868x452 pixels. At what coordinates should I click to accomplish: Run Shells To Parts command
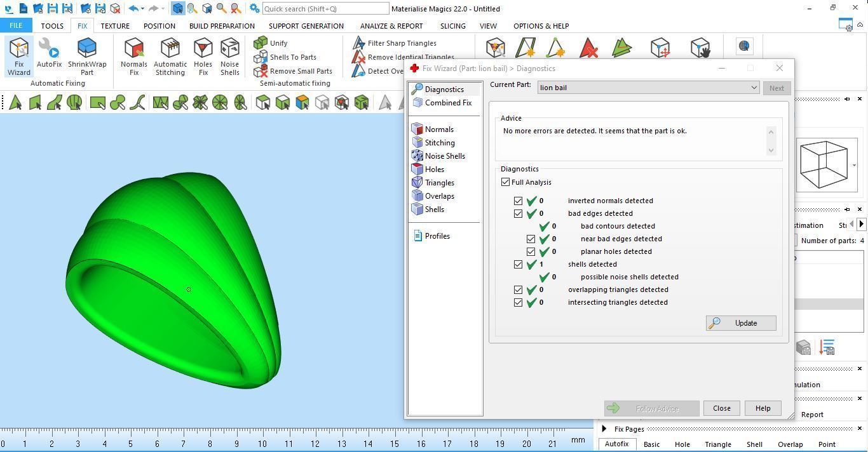[285, 57]
